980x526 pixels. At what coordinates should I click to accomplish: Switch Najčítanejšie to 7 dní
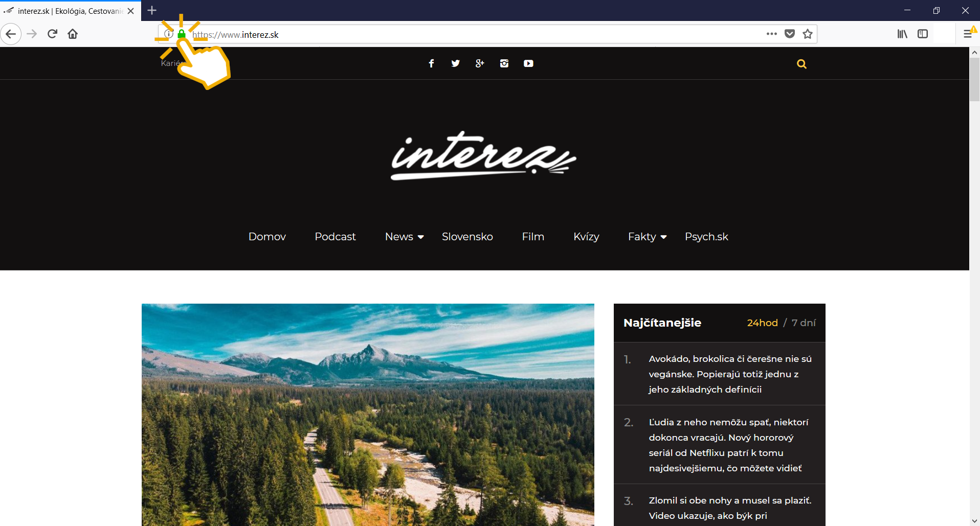click(x=804, y=323)
